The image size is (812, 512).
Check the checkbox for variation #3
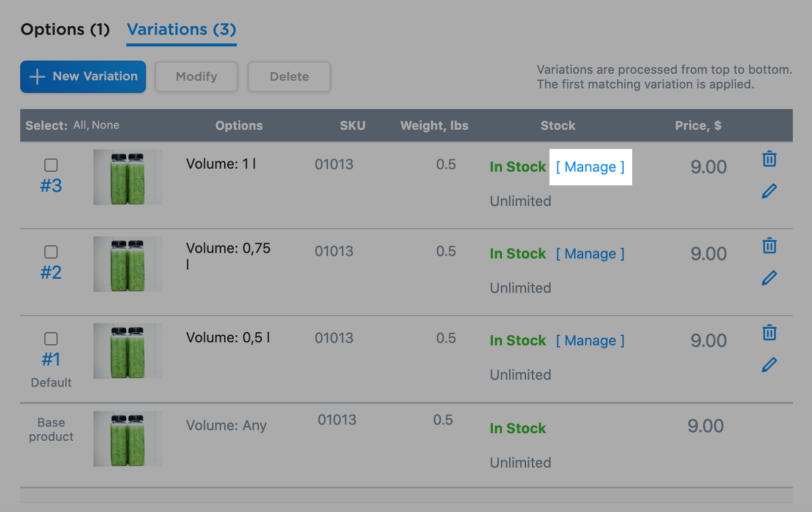(x=51, y=165)
